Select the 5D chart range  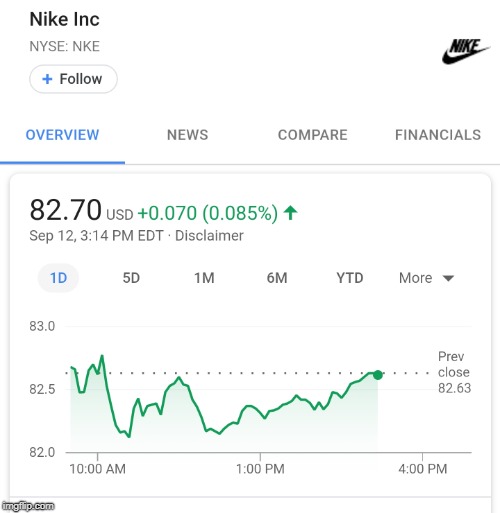coord(131,278)
